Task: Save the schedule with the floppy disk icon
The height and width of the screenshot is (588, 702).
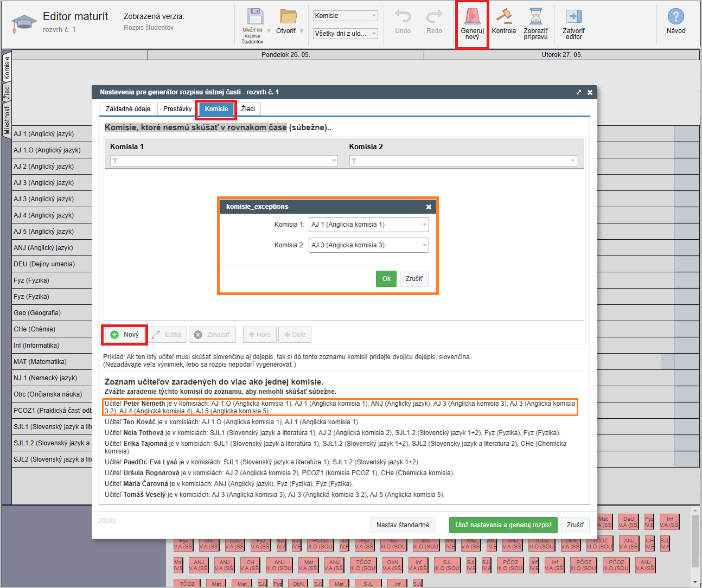Action: click(255, 17)
